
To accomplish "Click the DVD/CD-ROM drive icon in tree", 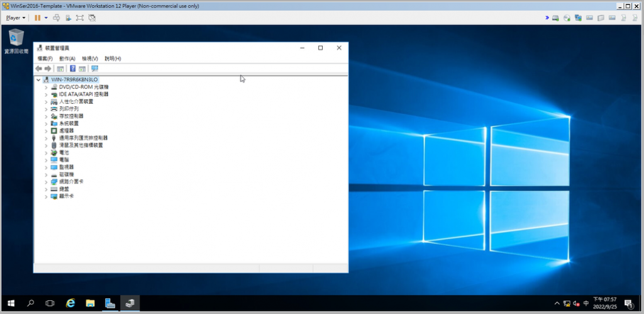I will click(x=54, y=87).
